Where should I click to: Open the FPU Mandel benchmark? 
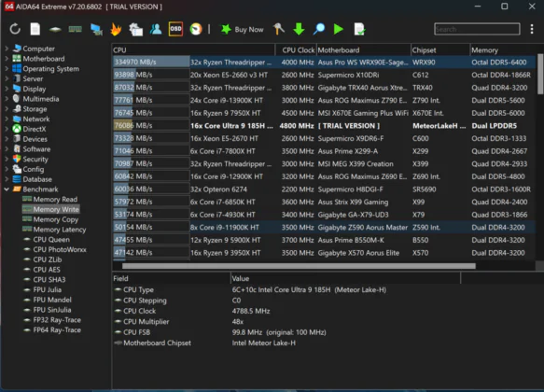pyautogui.click(x=48, y=301)
